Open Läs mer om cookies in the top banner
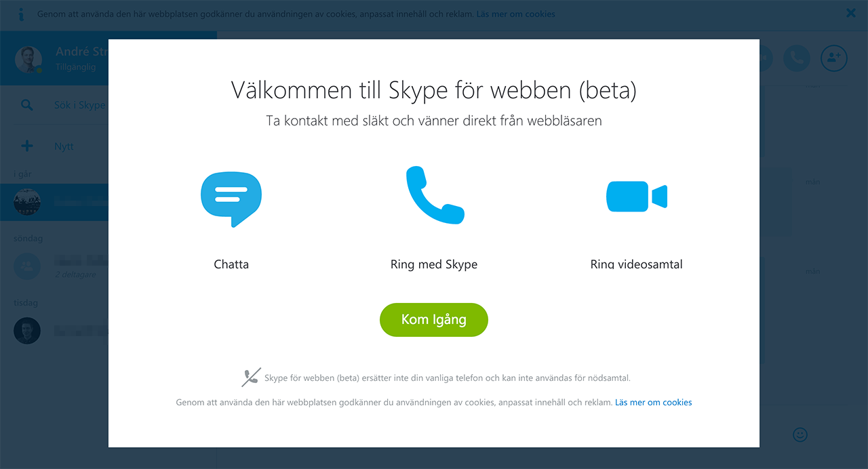The image size is (868, 469). [x=515, y=14]
